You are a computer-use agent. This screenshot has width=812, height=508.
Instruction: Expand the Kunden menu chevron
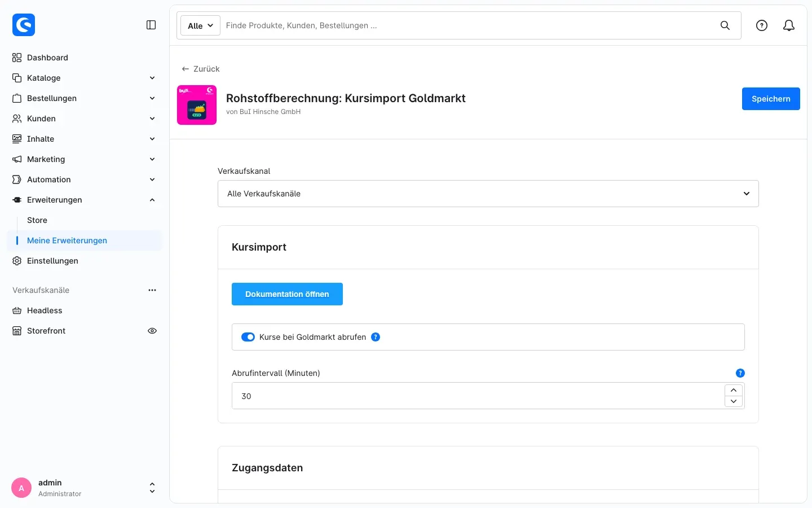tap(152, 119)
